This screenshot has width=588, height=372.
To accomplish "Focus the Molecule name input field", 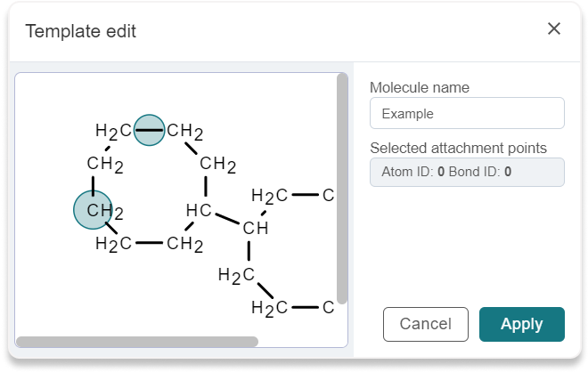I will click(467, 113).
